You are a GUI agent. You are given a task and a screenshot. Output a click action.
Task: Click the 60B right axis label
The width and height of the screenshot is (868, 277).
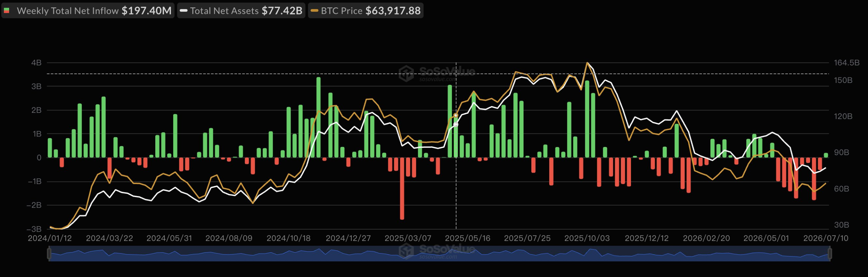click(x=842, y=189)
